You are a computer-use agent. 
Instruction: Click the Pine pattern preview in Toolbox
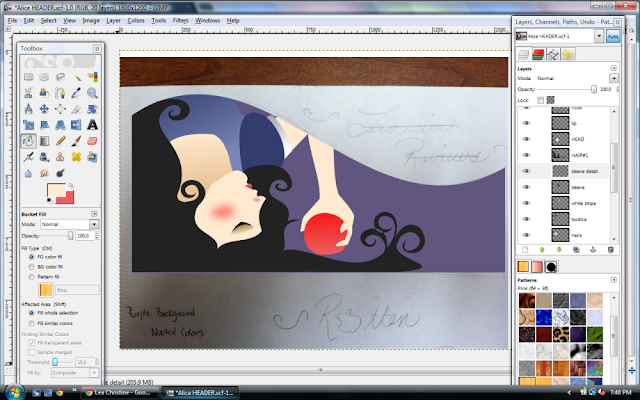coord(46,289)
